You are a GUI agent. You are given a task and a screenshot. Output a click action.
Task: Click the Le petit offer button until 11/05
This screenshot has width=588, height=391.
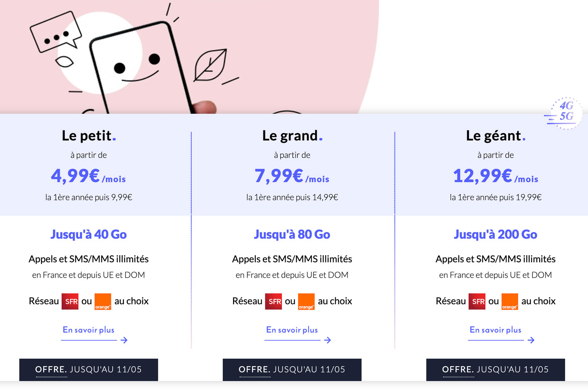coord(89,370)
